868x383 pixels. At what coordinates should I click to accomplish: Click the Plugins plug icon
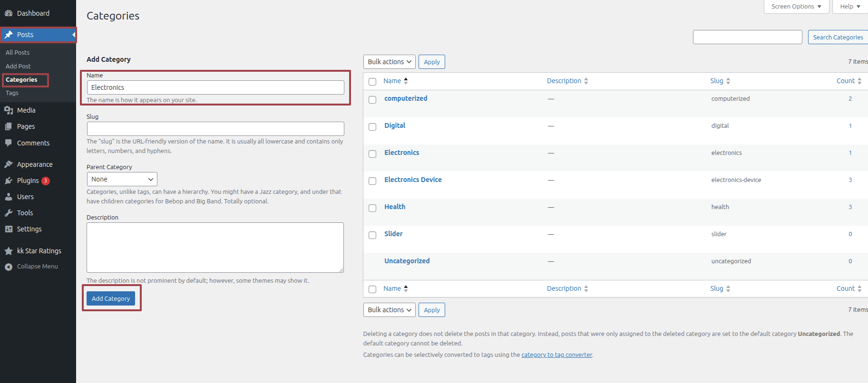(x=9, y=181)
